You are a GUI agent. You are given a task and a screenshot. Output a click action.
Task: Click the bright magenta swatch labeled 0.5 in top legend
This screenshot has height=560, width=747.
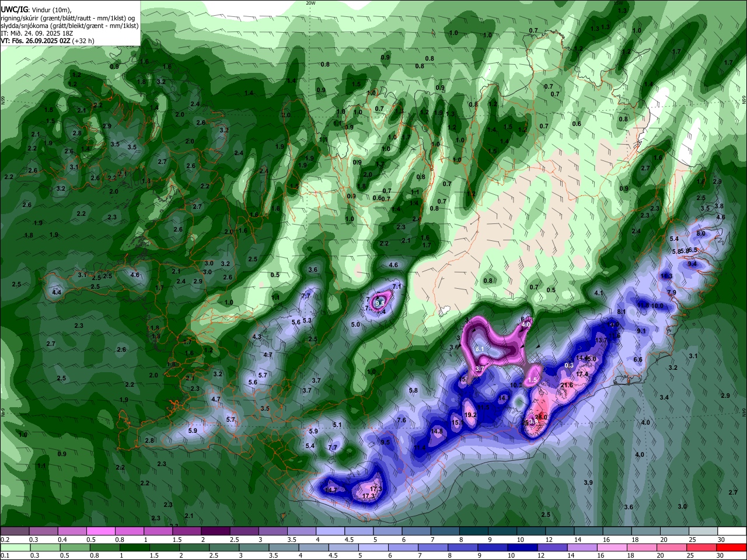pos(100,531)
